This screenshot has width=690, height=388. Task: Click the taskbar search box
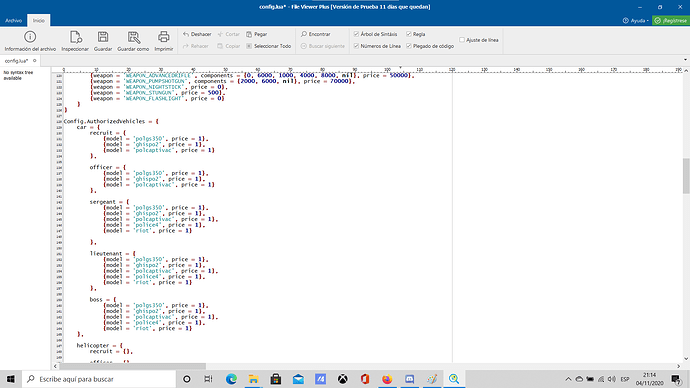click(99, 379)
